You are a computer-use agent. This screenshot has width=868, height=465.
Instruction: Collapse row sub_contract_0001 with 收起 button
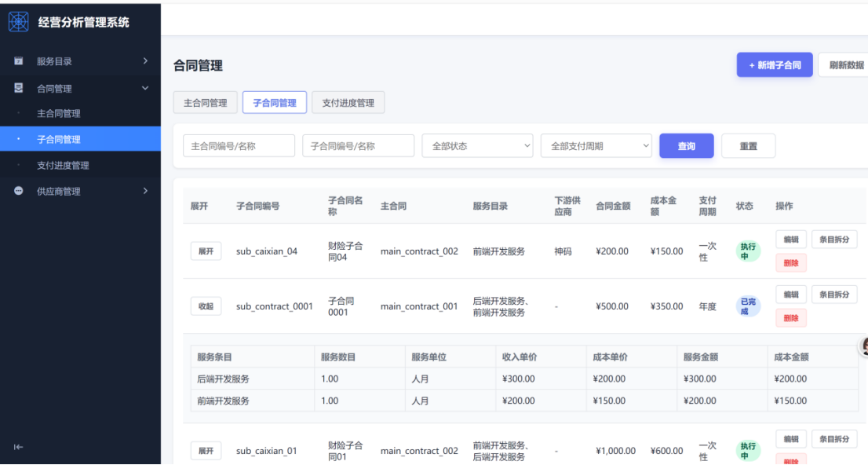point(206,306)
